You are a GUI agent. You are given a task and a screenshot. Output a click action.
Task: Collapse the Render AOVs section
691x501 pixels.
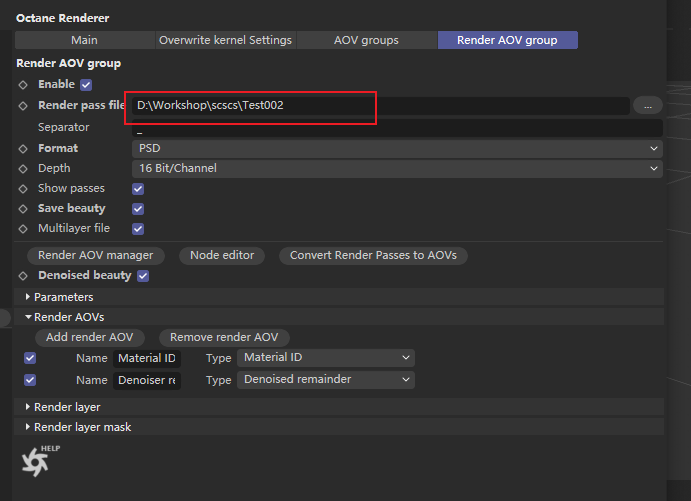click(x=338, y=317)
